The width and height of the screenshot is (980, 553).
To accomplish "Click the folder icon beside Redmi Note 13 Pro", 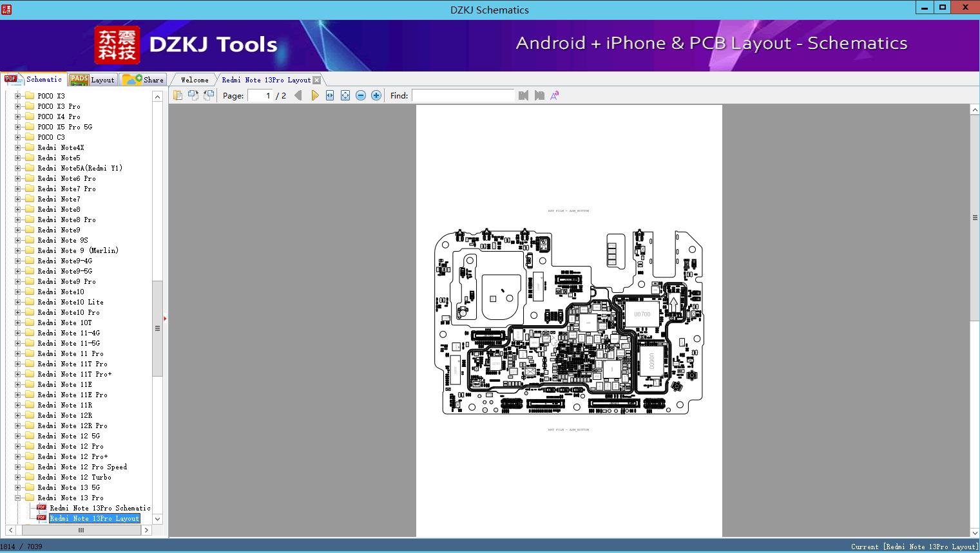I will click(x=29, y=498).
